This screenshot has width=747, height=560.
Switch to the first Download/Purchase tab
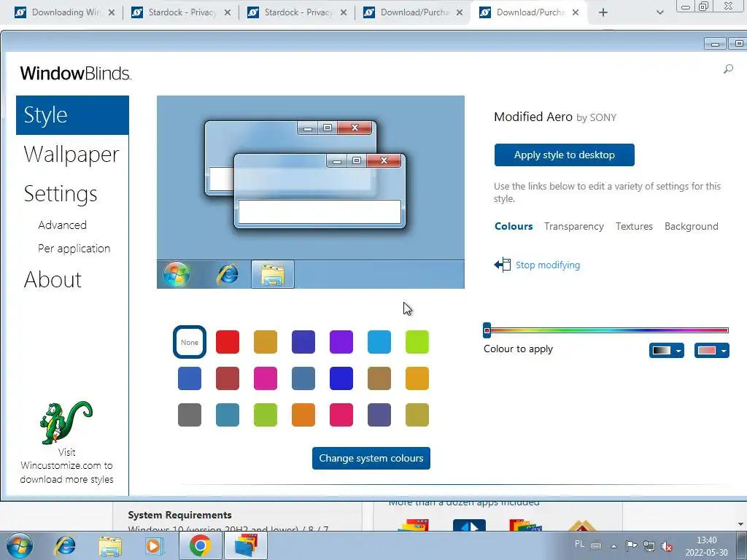pos(414,12)
